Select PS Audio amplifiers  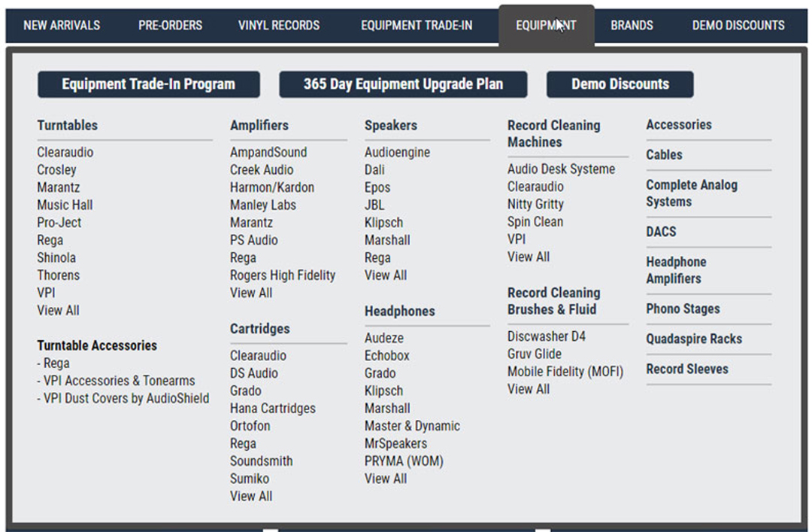click(254, 241)
